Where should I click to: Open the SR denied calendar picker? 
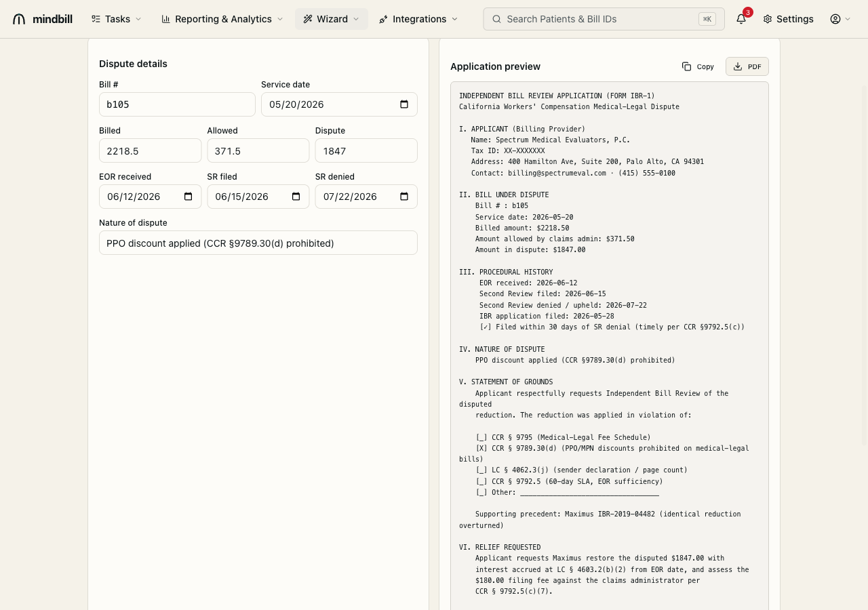tap(404, 197)
